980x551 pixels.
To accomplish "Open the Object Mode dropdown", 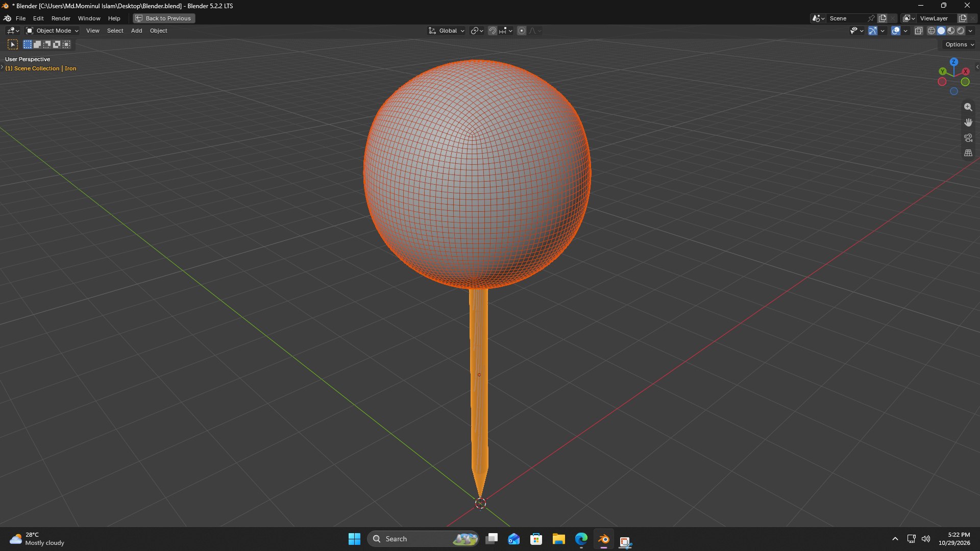I will point(52,31).
